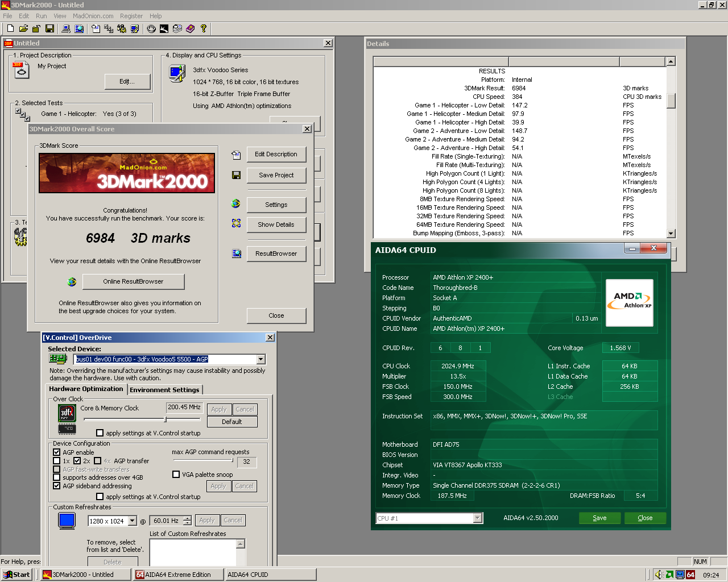The image size is (728, 582).
Task: Open the Run menu
Action: click(42, 16)
